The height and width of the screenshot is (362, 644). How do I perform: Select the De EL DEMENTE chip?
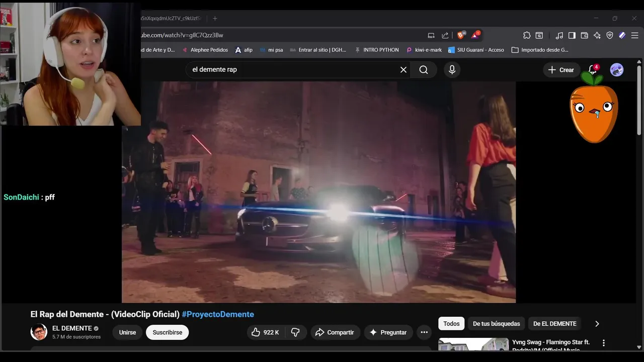point(554,324)
